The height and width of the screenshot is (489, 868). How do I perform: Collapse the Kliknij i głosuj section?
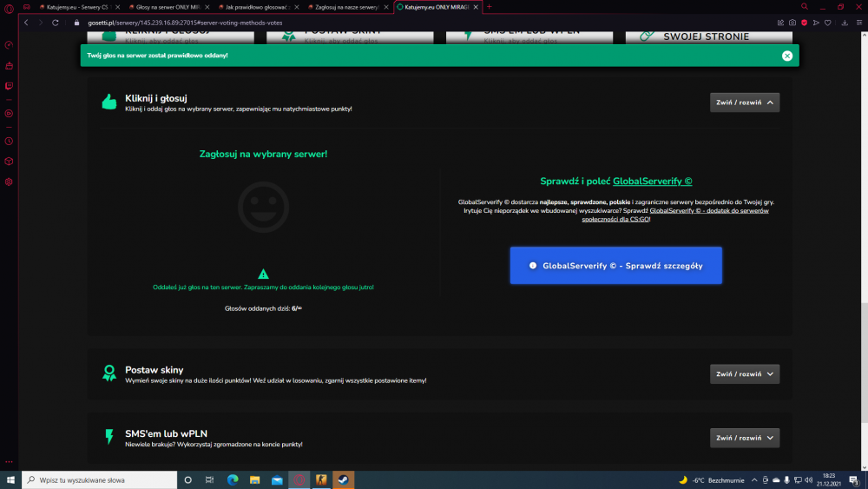click(745, 102)
